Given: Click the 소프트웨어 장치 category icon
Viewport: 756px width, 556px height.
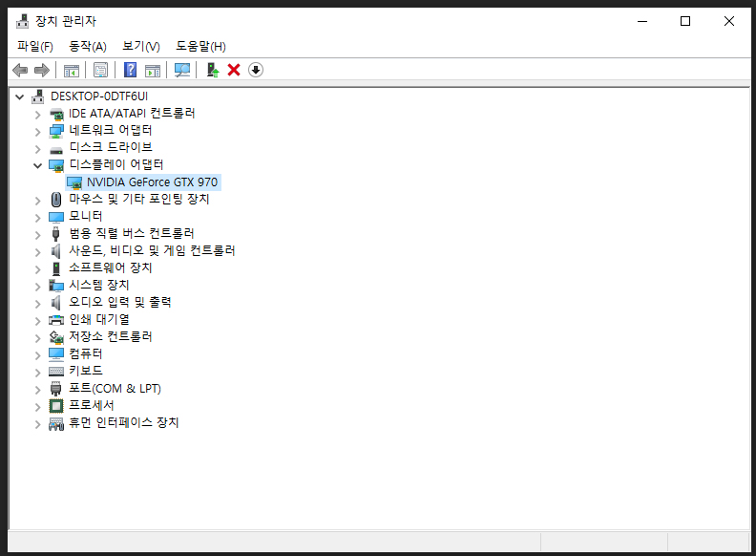Looking at the screenshot, I should [x=56, y=268].
